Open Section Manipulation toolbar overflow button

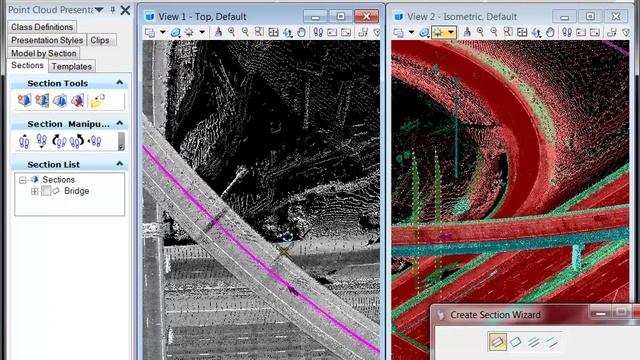click(121, 141)
